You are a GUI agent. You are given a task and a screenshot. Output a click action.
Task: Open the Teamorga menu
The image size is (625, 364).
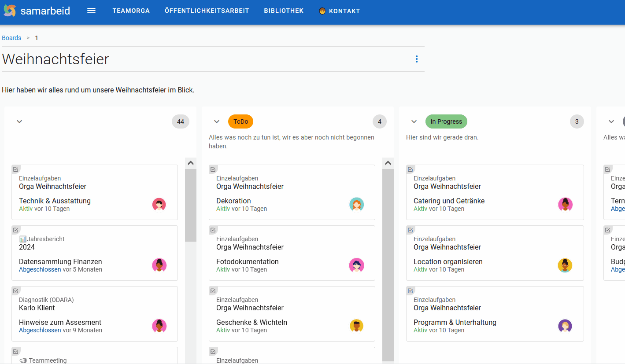(131, 11)
